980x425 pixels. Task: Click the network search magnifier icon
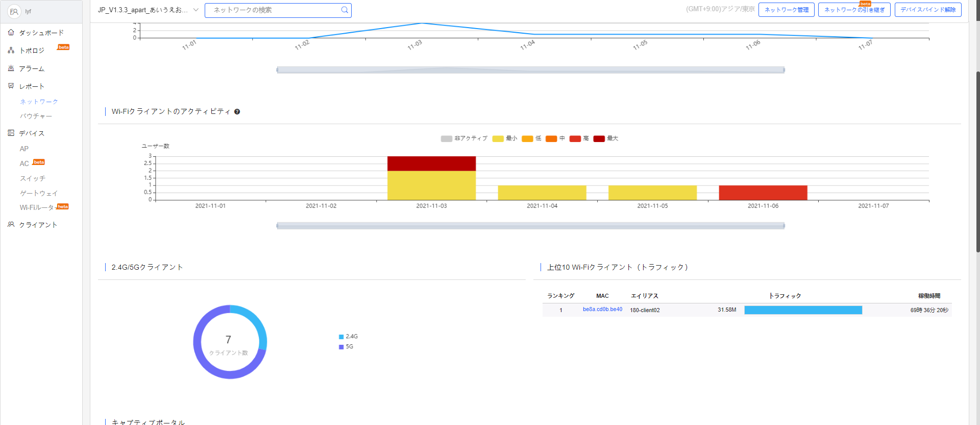click(x=345, y=10)
